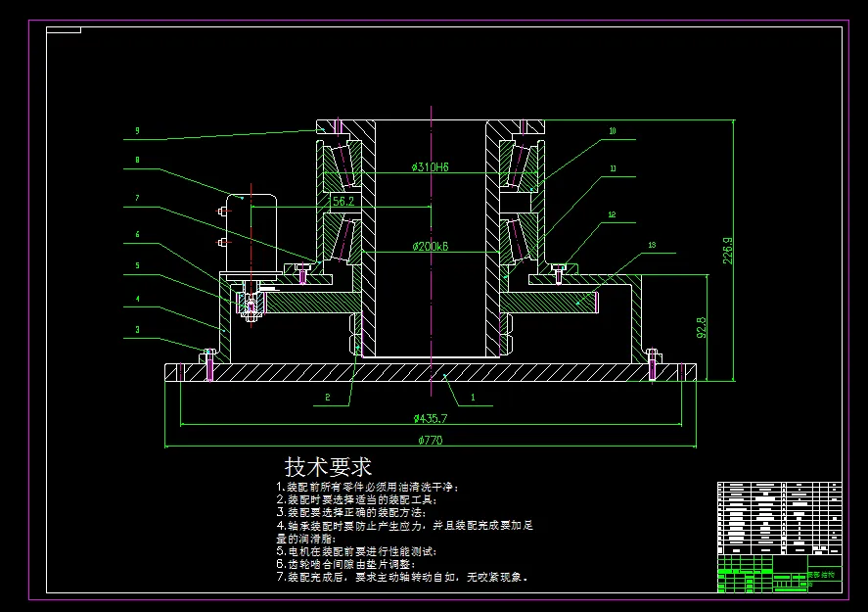Select part callout number 1
The height and width of the screenshot is (612, 868).
[473, 398]
